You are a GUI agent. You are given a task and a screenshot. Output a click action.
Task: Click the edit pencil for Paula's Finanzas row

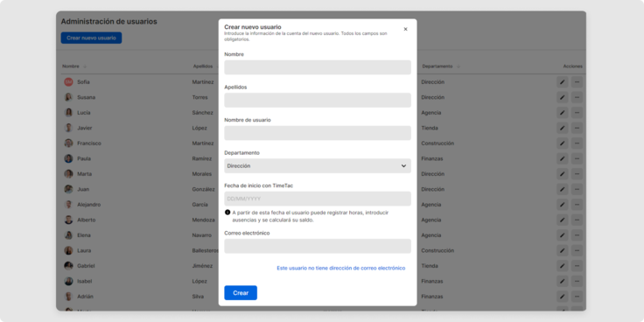(563, 158)
